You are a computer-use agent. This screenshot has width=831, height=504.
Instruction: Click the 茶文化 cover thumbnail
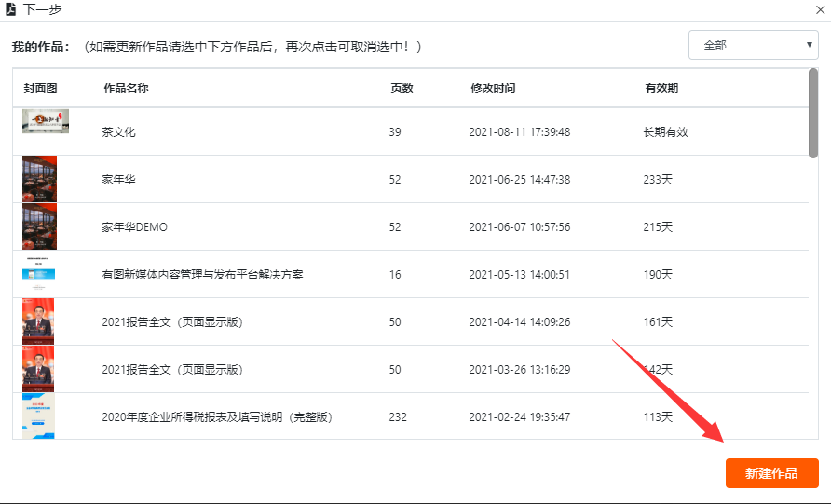(x=45, y=122)
